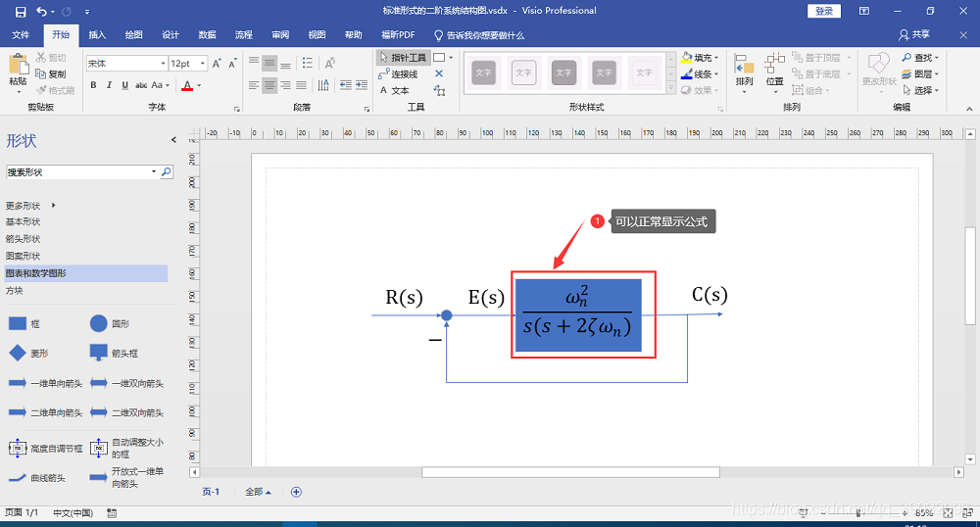The height and width of the screenshot is (527, 980).
Task: Open the Find (查找) dropdown
Action: (920, 58)
